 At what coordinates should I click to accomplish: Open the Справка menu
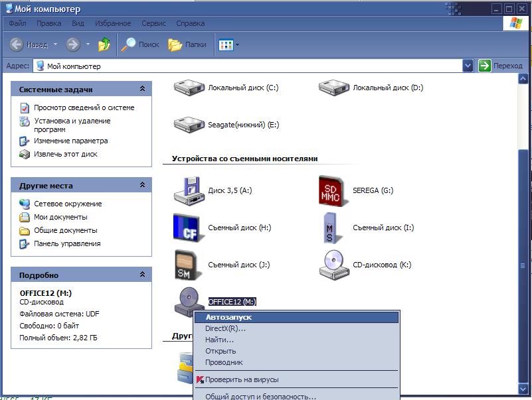click(191, 23)
